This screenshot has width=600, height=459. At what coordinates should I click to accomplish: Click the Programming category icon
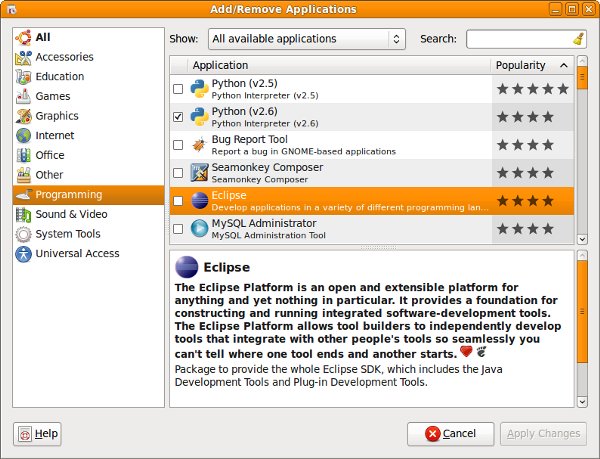(x=23, y=195)
